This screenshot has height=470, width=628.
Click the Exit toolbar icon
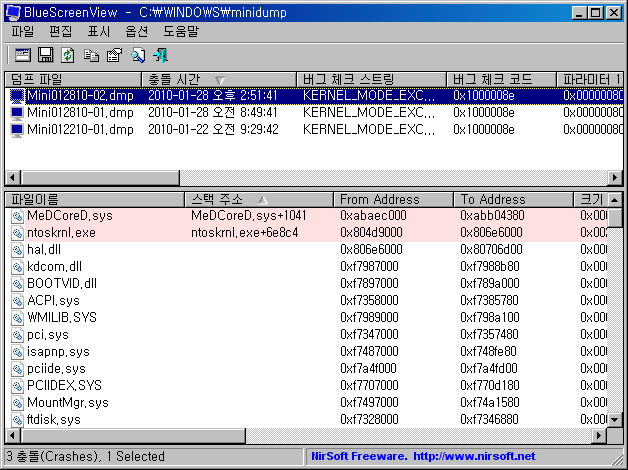(x=161, y=55)
